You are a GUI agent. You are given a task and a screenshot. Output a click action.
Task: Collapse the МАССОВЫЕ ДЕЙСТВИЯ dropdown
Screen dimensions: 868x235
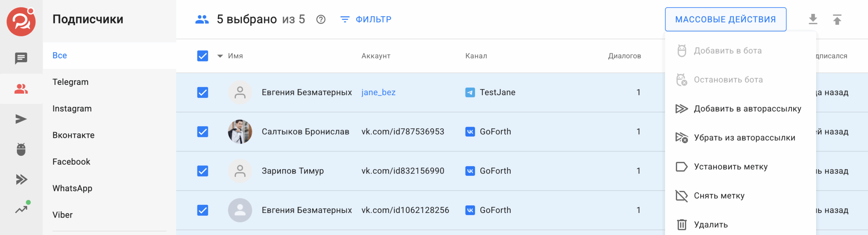point(725,19)
